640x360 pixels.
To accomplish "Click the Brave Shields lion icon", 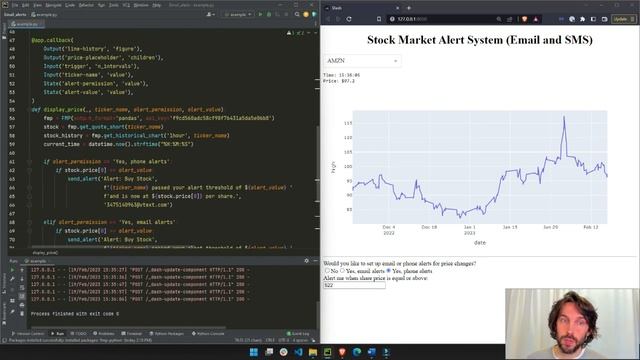I will coord(524,19).
